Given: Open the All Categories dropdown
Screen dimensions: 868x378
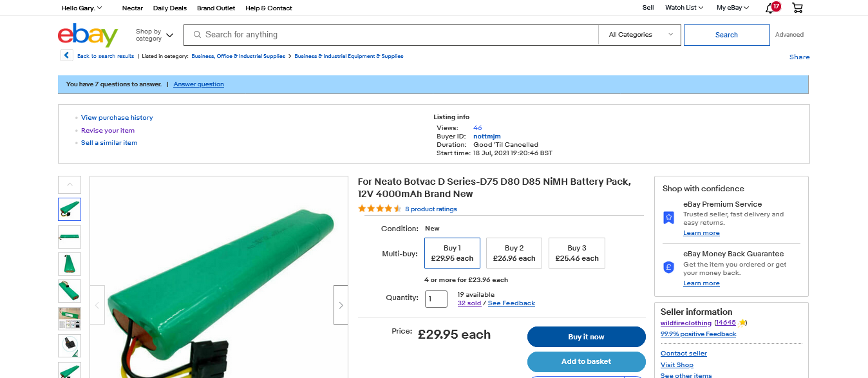Looking at the screenshot, I should tap(641, 35).
